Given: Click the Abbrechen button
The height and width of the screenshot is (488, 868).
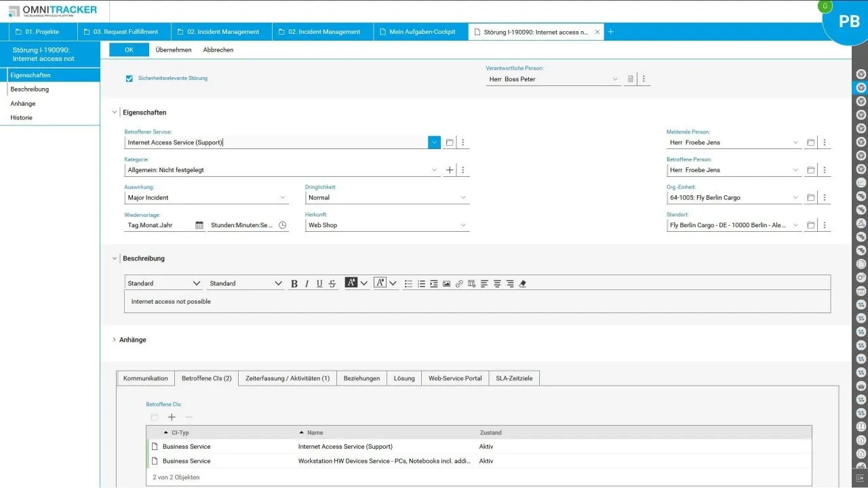Looking at the screenshot, I should tap(218, 49).
